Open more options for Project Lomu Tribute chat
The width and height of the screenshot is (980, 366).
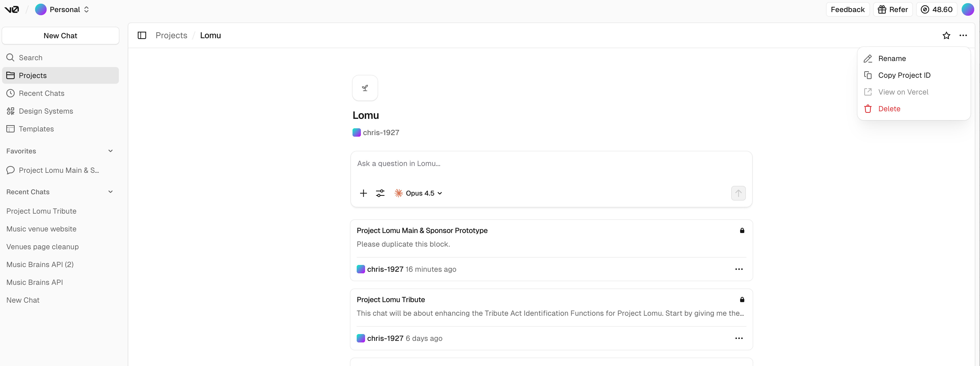(x=739, y=338)
